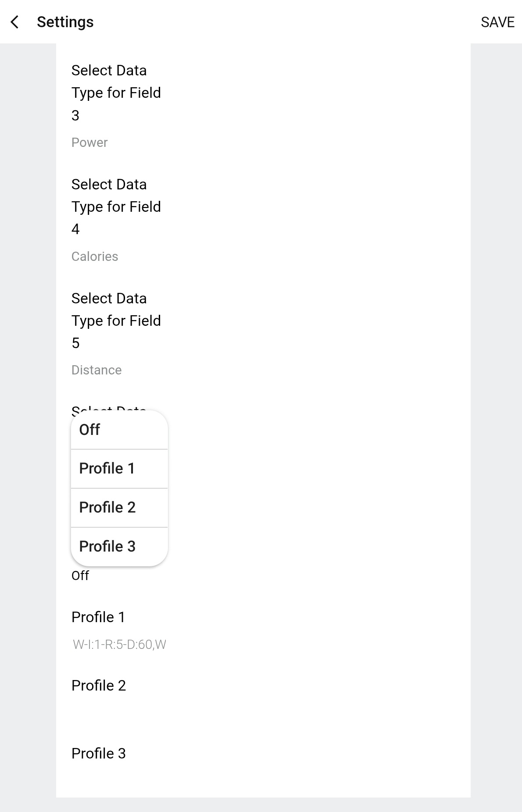Tap the Distance value under Field 5
Screen dimensions: 522x812
click(x=97, y=370)
